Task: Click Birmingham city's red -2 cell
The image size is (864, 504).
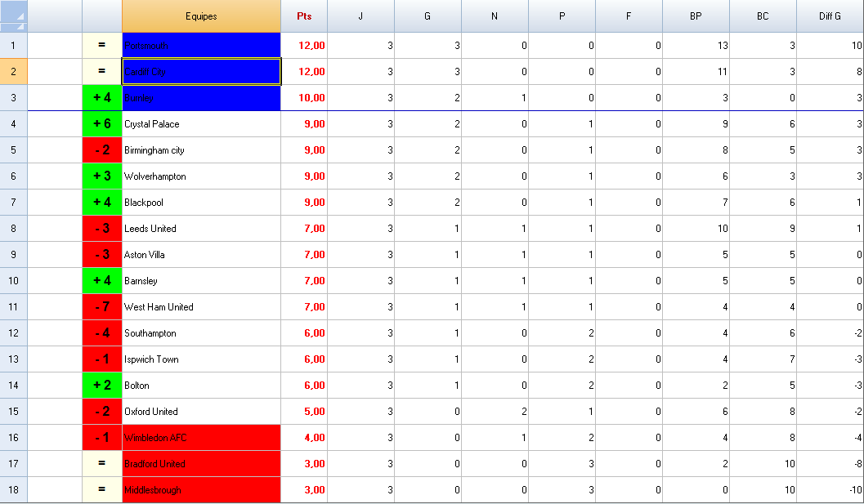Action: tap(102, 149)
